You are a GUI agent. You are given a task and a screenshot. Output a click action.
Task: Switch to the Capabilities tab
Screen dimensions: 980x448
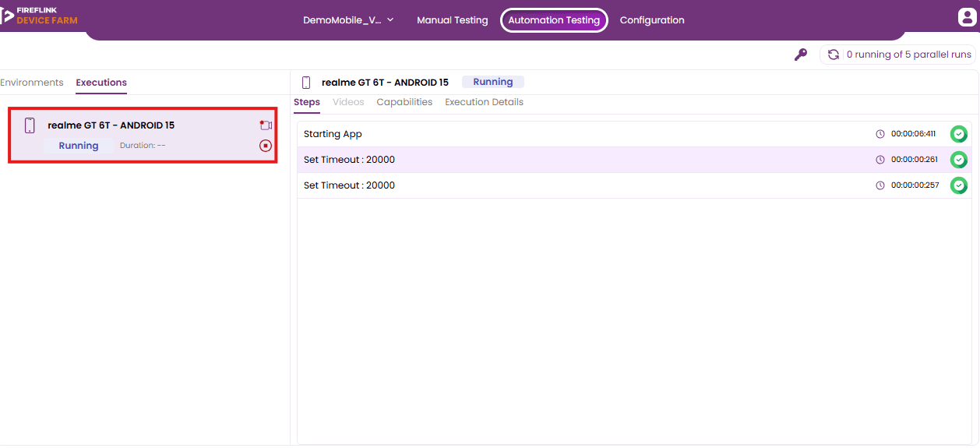404,102
